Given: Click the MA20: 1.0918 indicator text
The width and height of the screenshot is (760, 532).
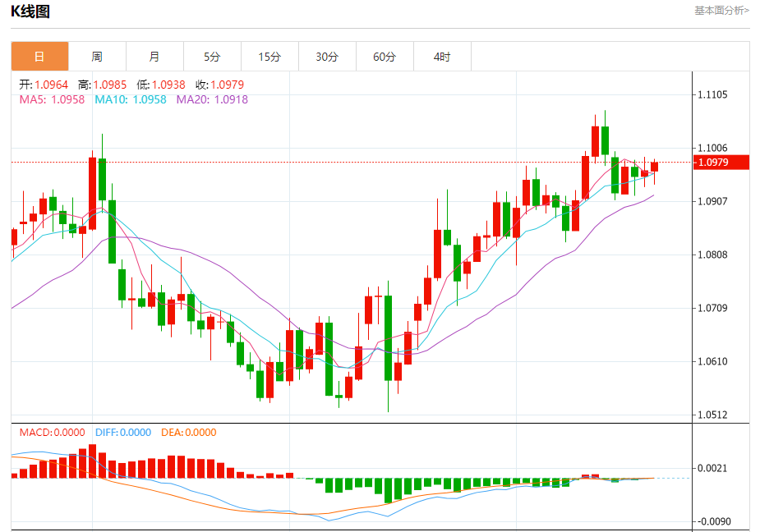Looking at the screenshot, I should click(x=212, y=100).
